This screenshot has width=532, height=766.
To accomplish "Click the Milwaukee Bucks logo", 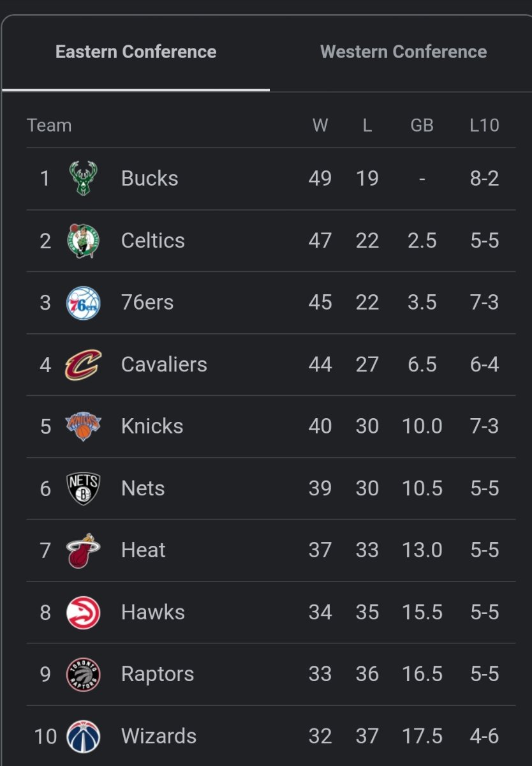I will [84, 178].
